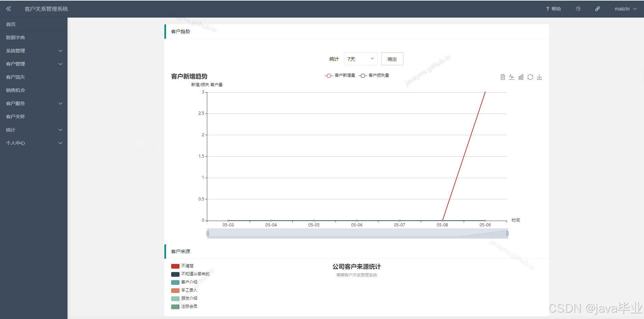
Task: Toggle the 客户损失量 legend series
Action: point(375,75)
